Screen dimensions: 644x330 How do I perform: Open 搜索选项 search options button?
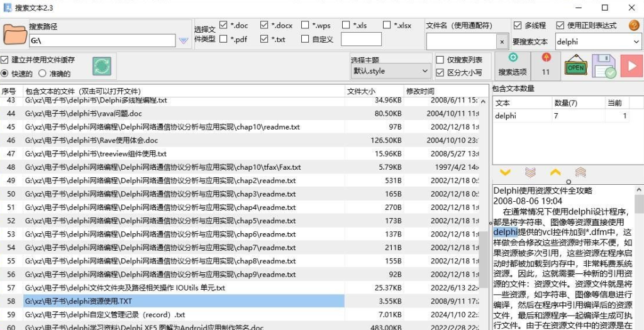(513, 65)
